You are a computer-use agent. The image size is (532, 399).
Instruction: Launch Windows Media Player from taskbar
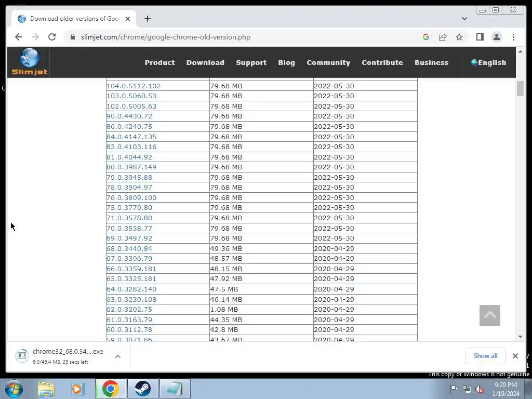[77, 389]
